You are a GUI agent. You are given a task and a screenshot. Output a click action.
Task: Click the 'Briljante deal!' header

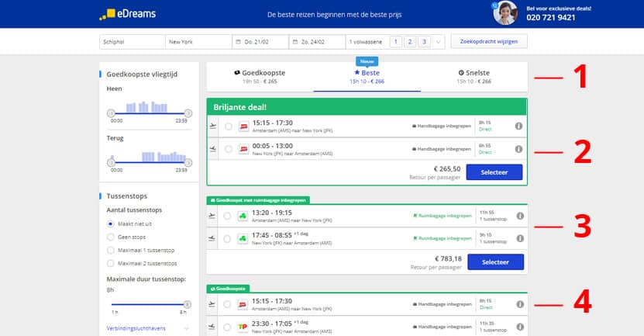(x=367, y=107)
